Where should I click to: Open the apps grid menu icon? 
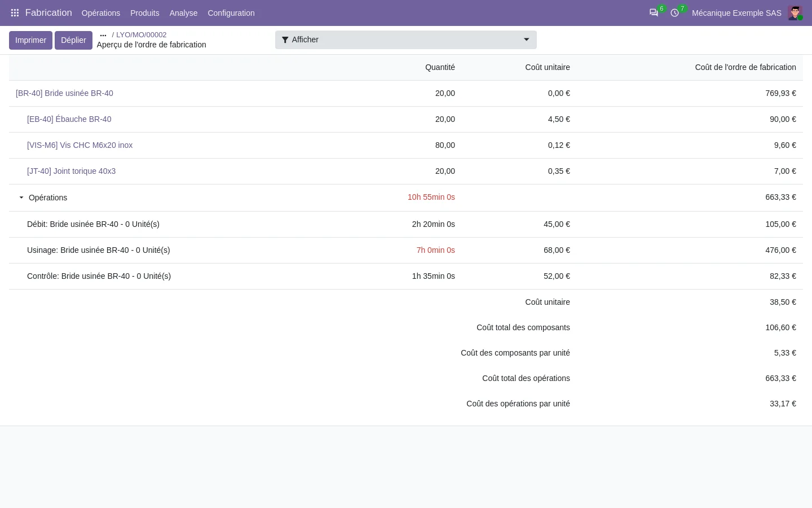point(15,13)
